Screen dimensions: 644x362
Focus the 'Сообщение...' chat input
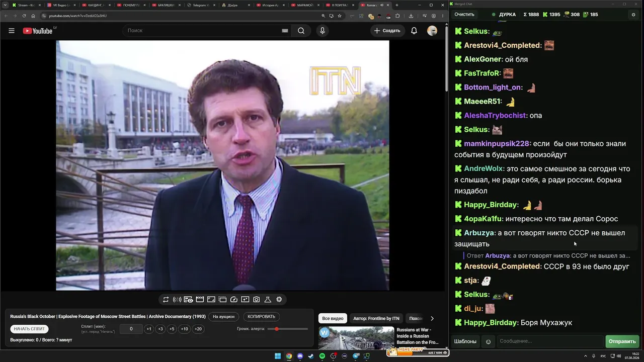coord(549,341)
